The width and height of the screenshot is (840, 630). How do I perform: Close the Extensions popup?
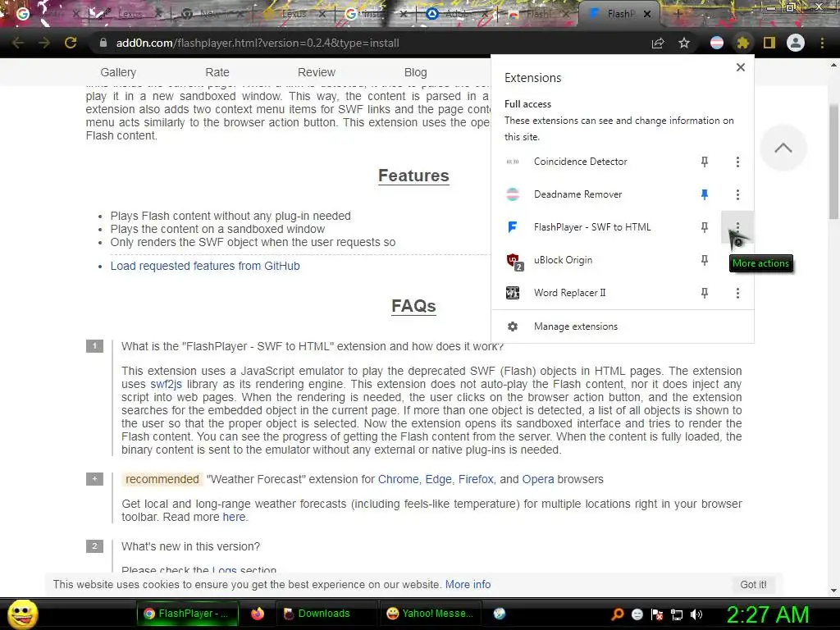tap(741, 67)
